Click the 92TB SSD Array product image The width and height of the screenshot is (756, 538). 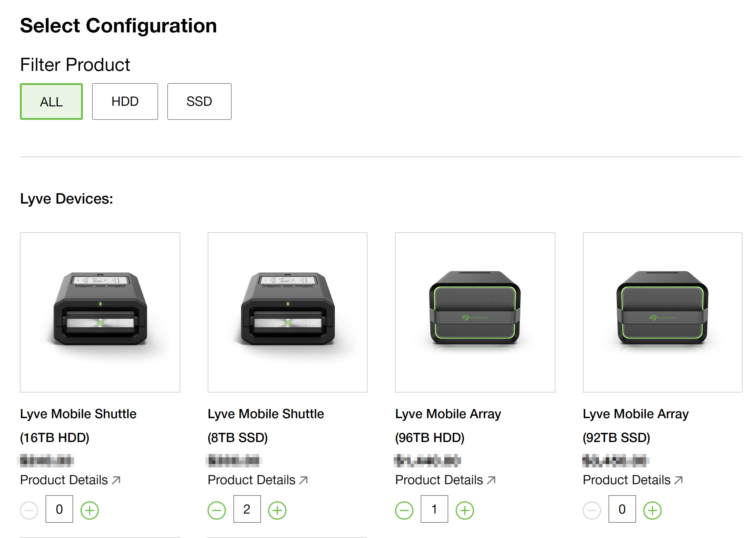click(662, 312)
